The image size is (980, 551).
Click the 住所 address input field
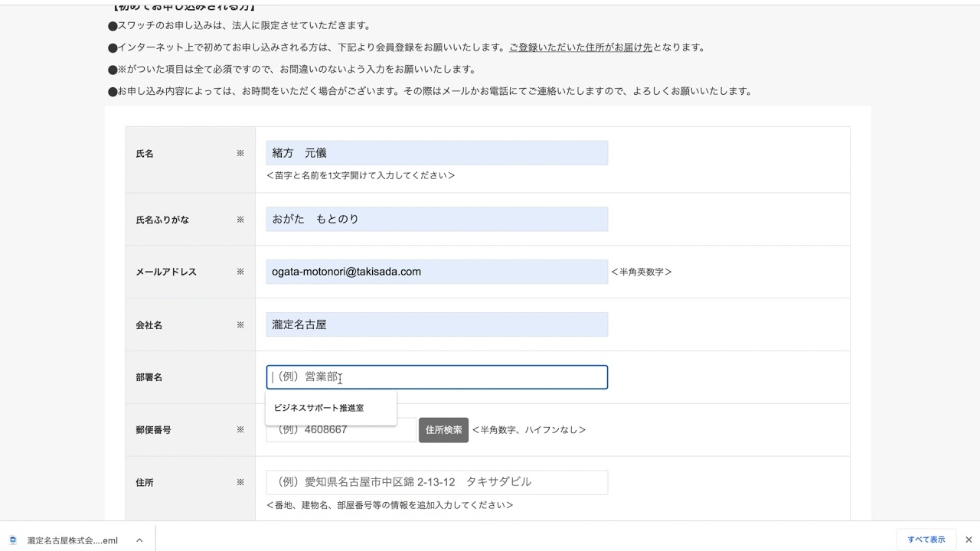tap(436, 482)
